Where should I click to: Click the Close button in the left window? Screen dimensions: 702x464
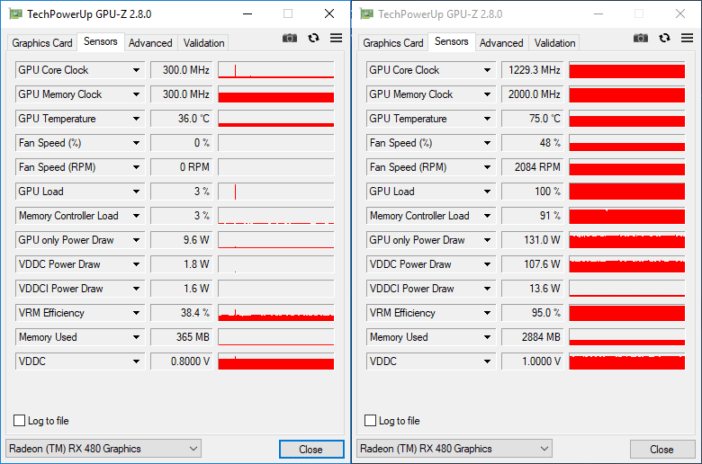click(312, 449)
